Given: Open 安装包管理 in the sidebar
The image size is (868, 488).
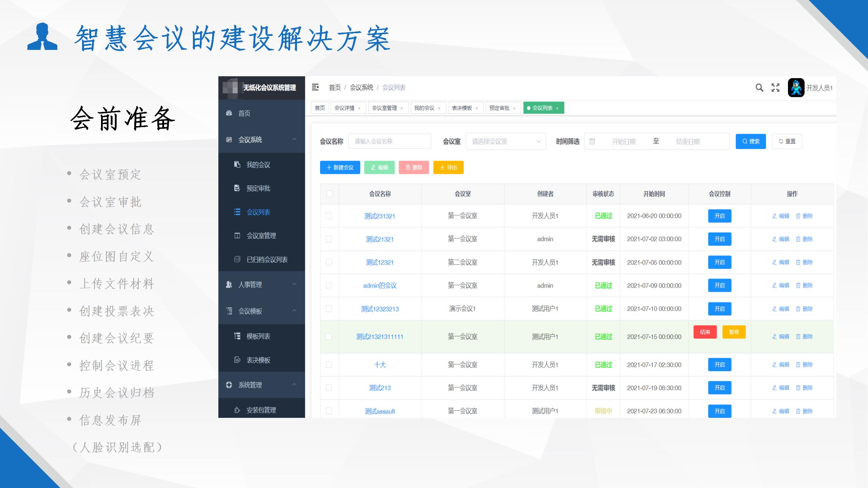Looking at the screenshot, I should [261, 410].
